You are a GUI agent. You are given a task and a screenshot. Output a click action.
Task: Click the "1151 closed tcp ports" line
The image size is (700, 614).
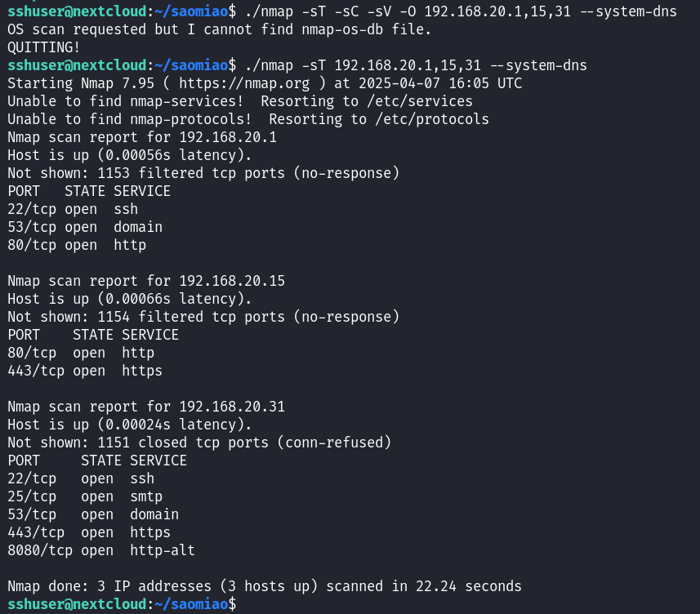(x=199, y=443)
